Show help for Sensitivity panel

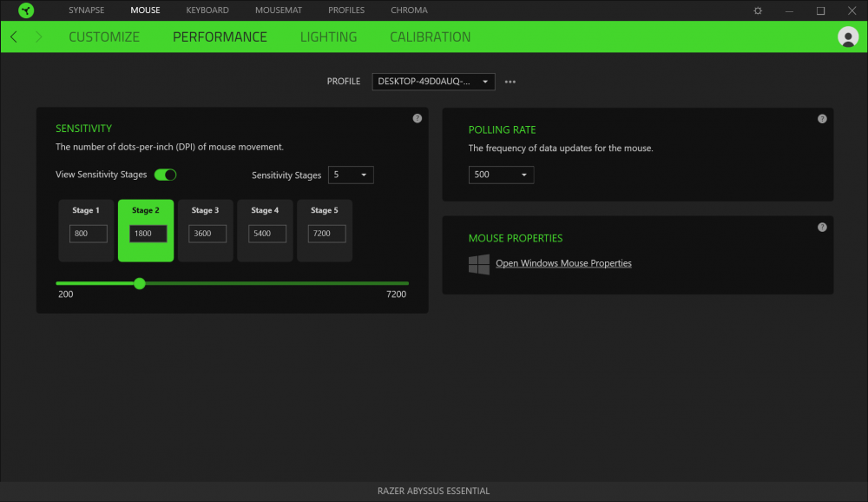[418, 119]
